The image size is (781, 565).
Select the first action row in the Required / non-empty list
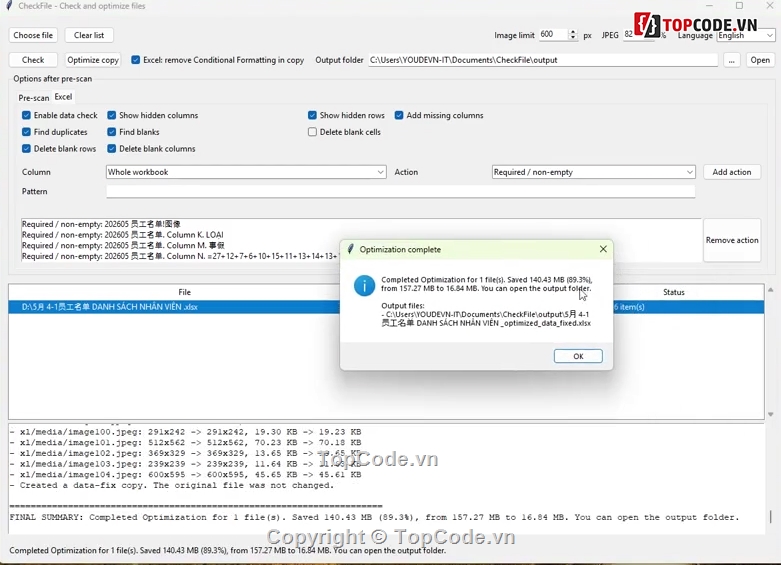[101, 224]
